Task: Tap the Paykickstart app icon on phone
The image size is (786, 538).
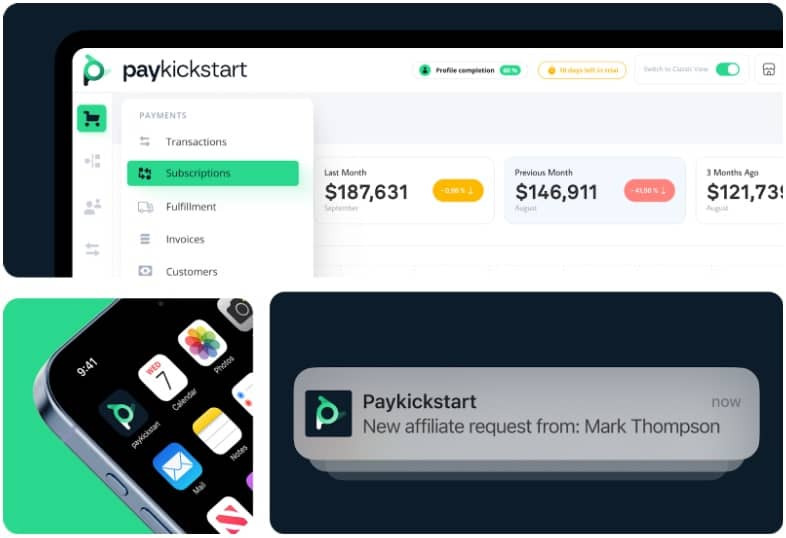Action: click(123, 414)
